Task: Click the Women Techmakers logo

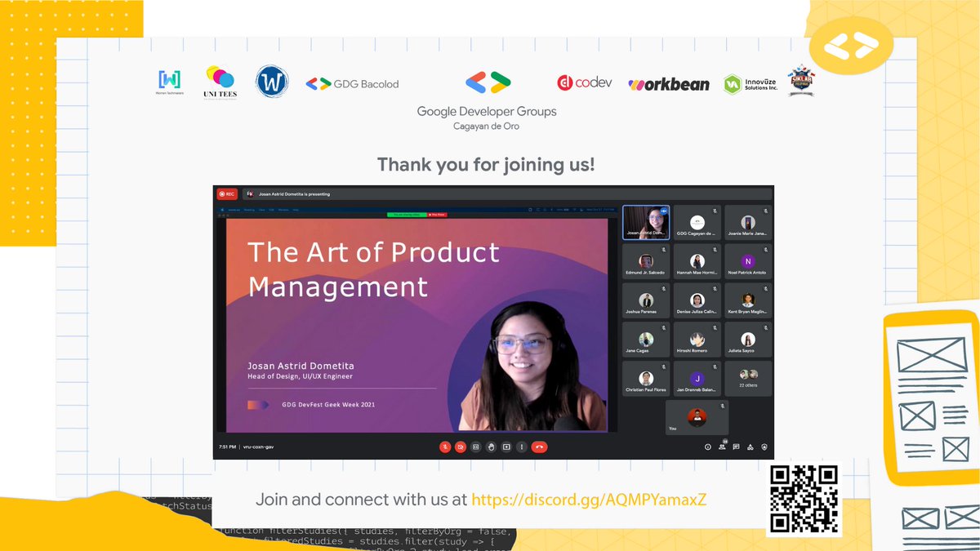Action: pyautogui.click(x=169, y=82)
